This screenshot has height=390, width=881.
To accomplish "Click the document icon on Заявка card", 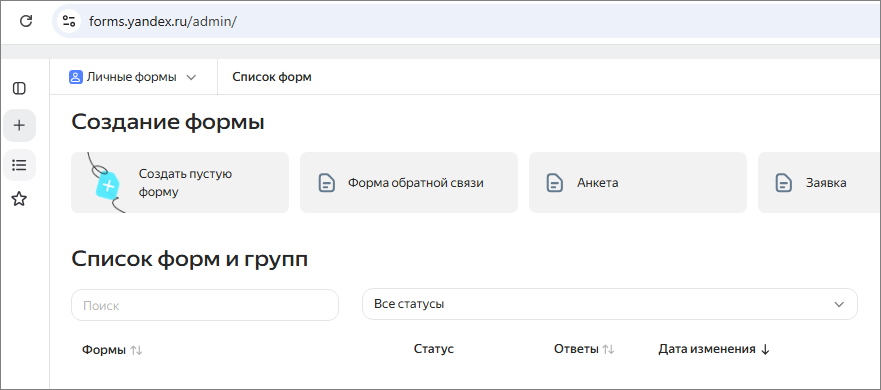I will tap(784, 183).
